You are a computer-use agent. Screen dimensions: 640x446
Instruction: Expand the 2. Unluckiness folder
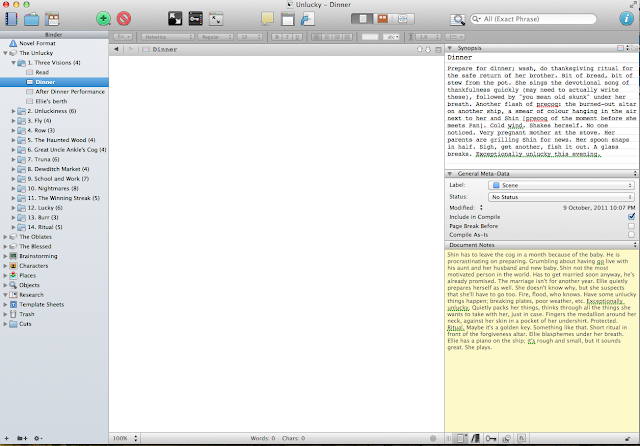[13, 111]
